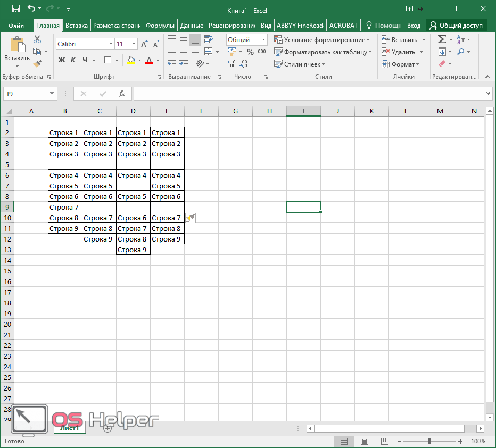The image size is (496, 448).
Task: Click the Общий доступ share button
Action: coord(456,26)
